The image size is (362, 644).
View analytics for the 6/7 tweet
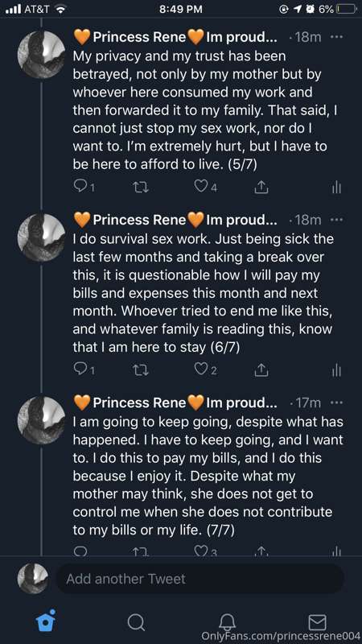[336, 370]
